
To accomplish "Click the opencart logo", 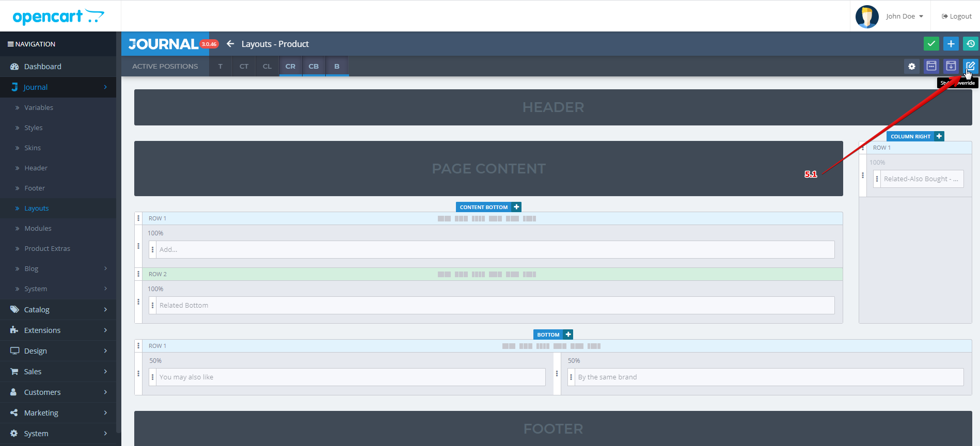I will tap(58, 17).
